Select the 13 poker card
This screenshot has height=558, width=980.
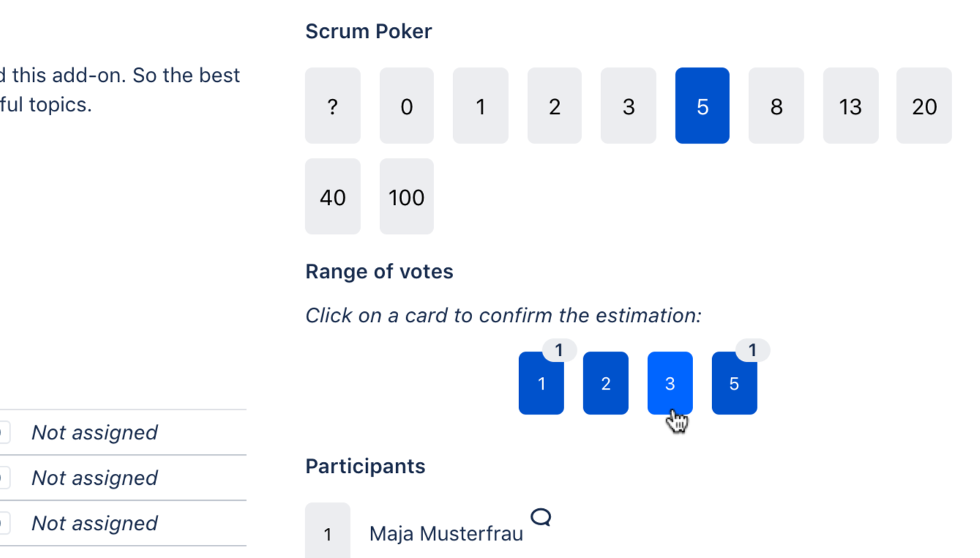[850, 106]
